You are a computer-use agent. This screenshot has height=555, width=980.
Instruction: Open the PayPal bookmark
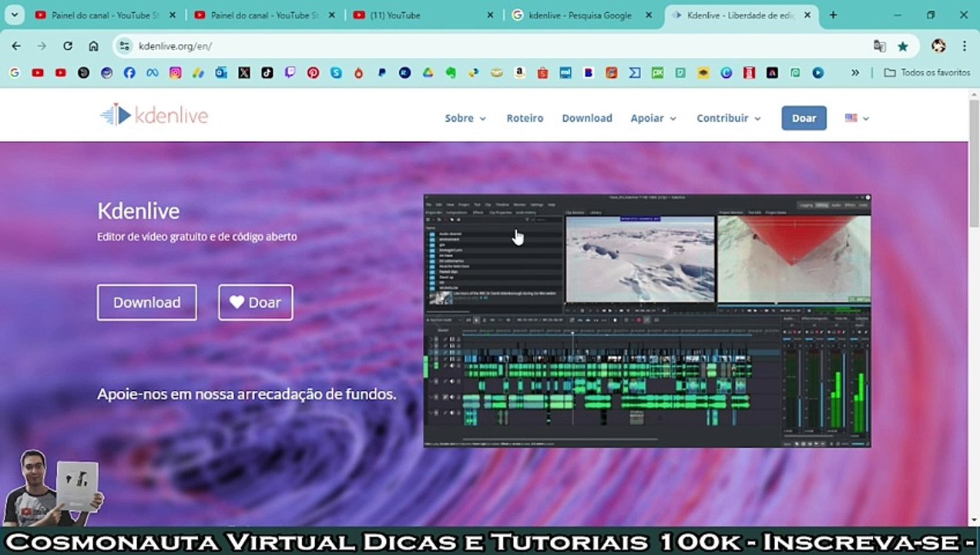(381, 72)
